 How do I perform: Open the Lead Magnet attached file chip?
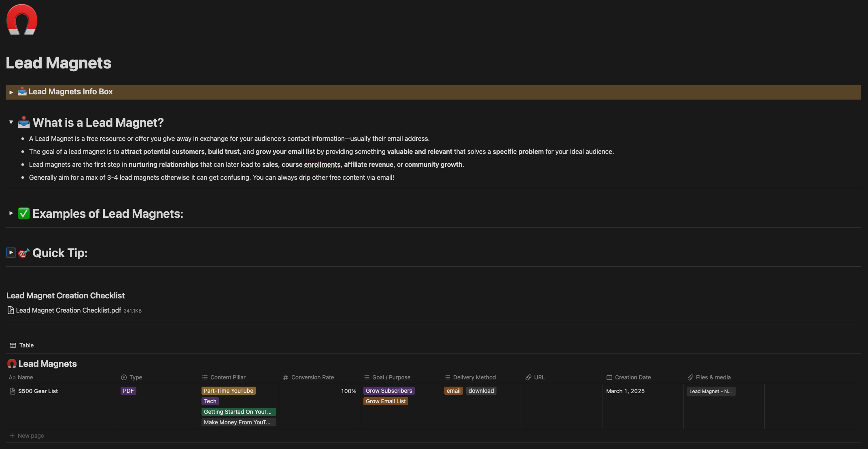click(x=711, y=391)
